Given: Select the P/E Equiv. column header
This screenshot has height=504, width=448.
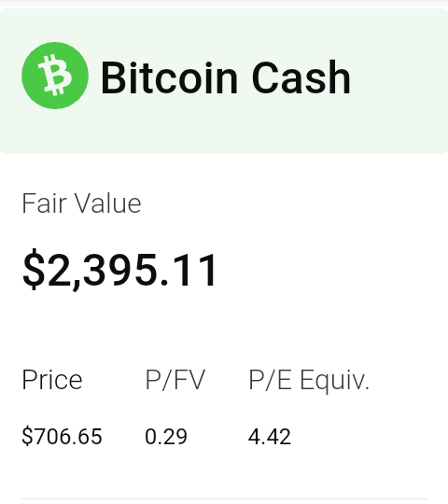Looking at the screenshot, I should [309, 380].
